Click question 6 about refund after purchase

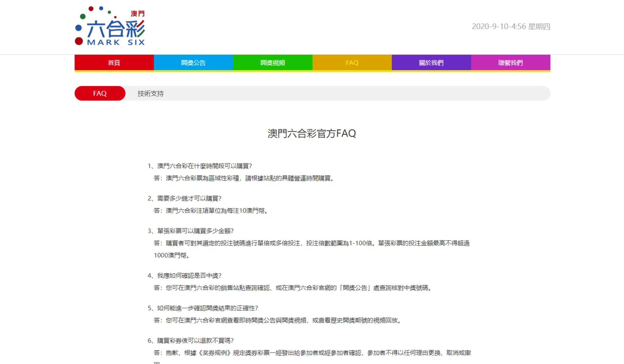click(190, 341)
